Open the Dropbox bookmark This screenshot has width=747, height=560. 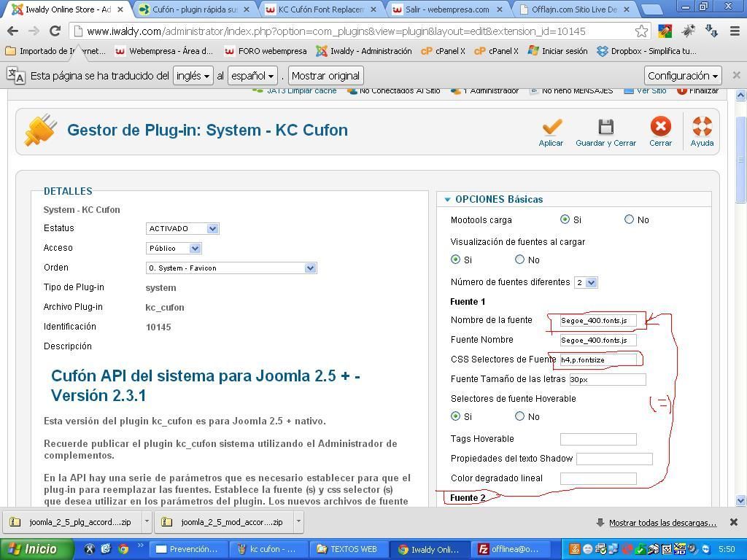pos(646,51)
